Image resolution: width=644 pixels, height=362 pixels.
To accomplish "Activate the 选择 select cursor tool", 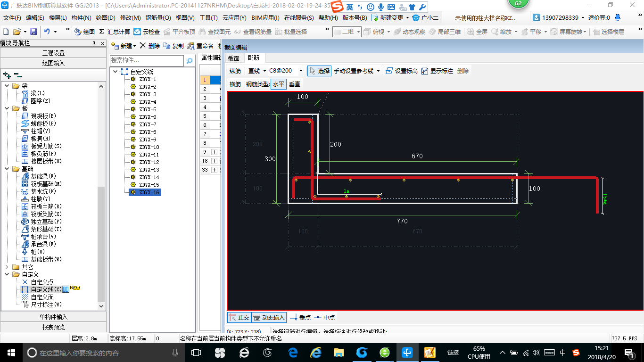I will 319,71.
